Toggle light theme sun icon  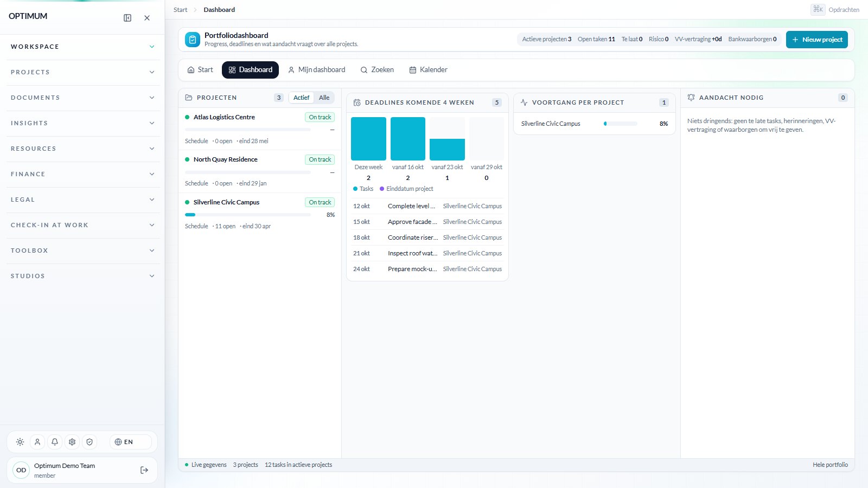(20, 442)
